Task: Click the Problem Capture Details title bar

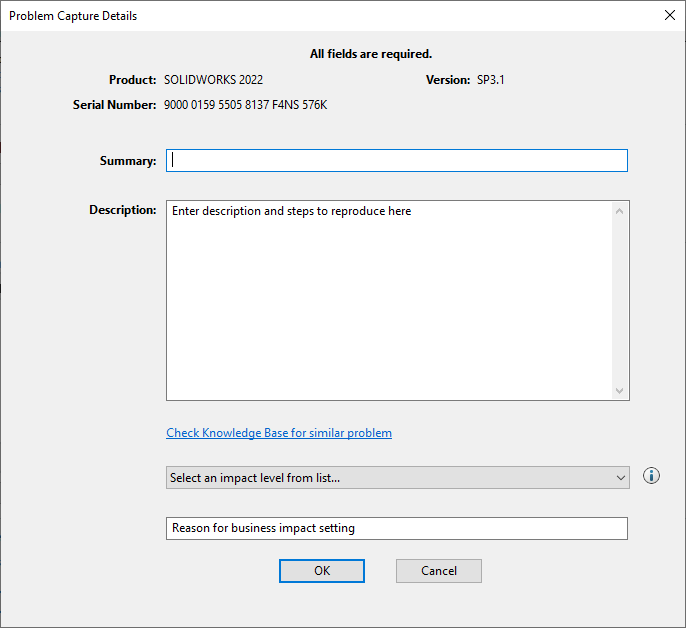Action: coord(300,15)
